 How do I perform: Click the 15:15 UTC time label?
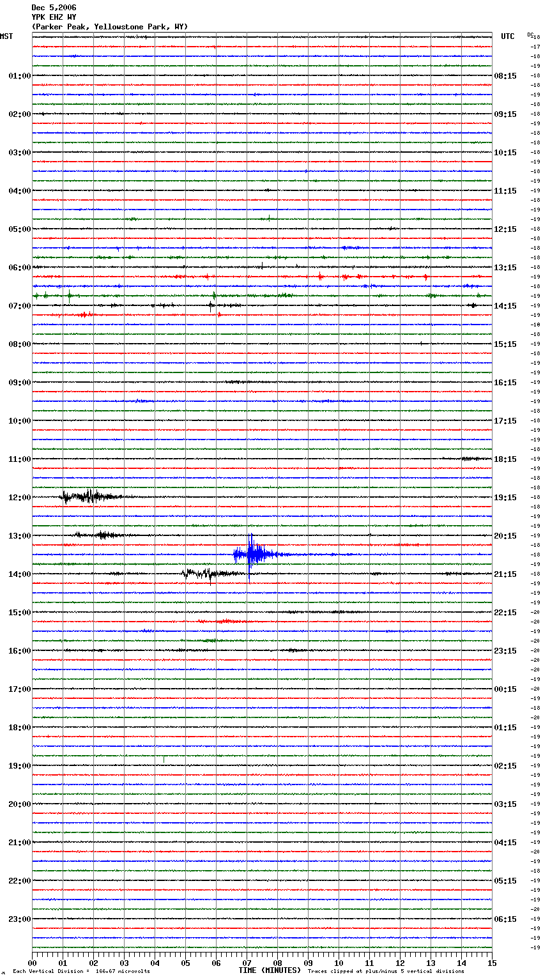(505, 344)
